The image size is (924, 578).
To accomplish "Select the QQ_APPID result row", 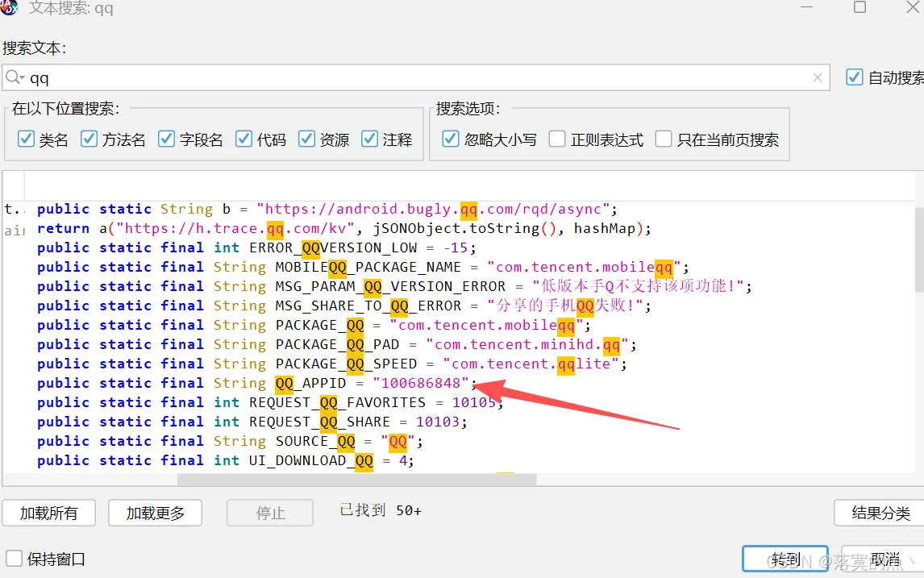I will [x=460, y=383].
